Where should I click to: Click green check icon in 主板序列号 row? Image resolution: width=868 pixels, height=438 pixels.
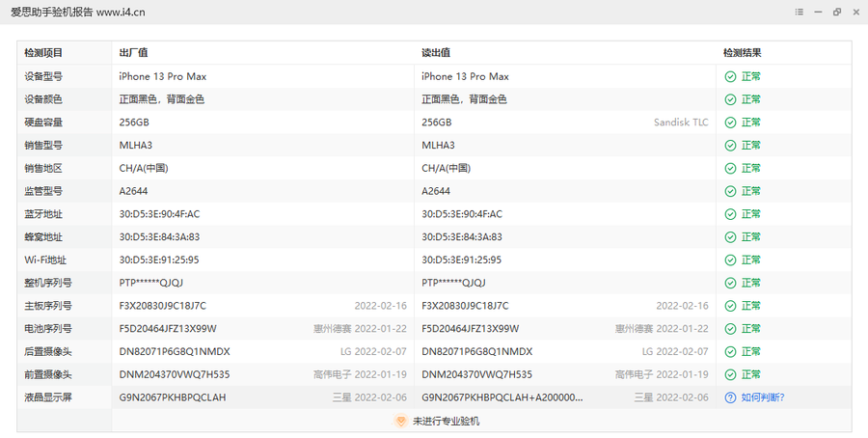click(x=730, y=306)
